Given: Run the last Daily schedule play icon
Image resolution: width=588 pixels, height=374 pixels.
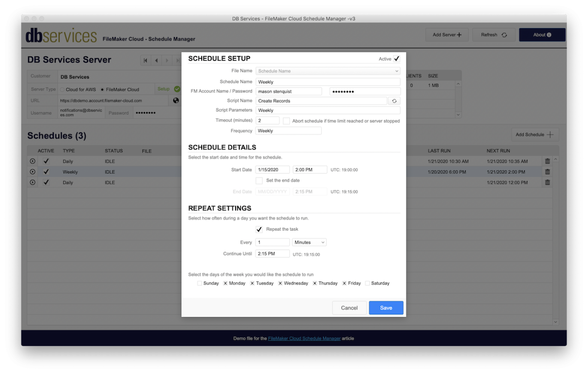Looking at the screenshot, I should coord(33,182).
